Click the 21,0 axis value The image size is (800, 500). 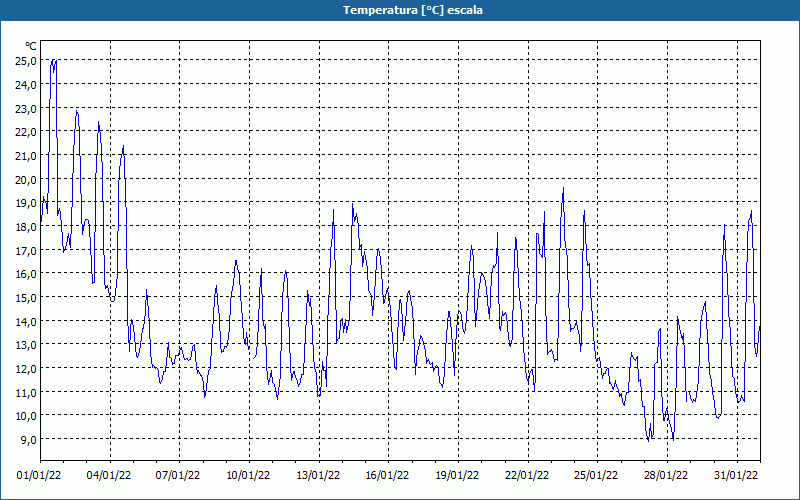pyautogui.click(x=26, y=156)
